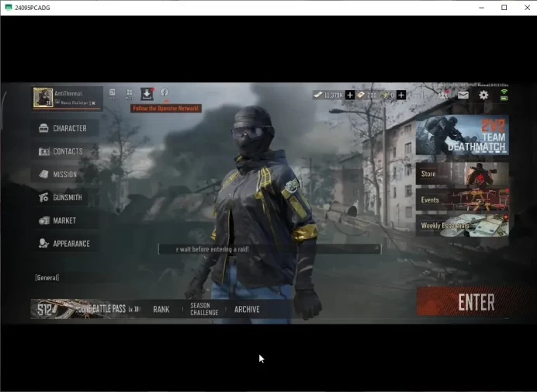537x392 pixels.
Task: Click the cash icon beside MARKET
Action: point(43,220)
